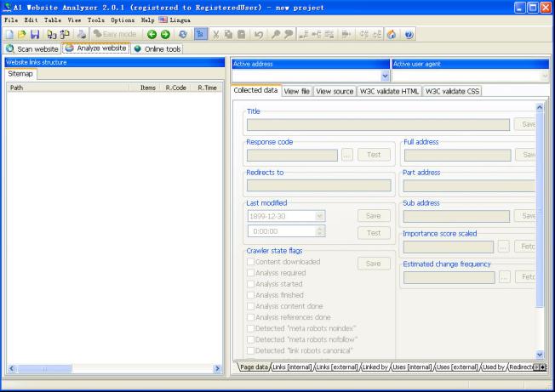Open the W3C validate HTML tab
This screenshot has height=392, width=555.
coord(389,92)
